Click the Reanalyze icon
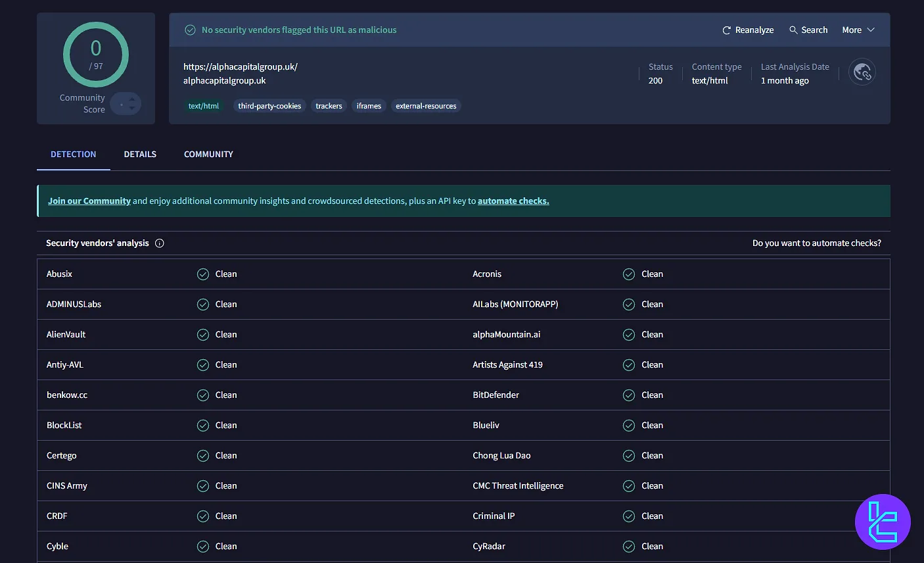Viewport: 924px width, 563px height. [726, 30]
